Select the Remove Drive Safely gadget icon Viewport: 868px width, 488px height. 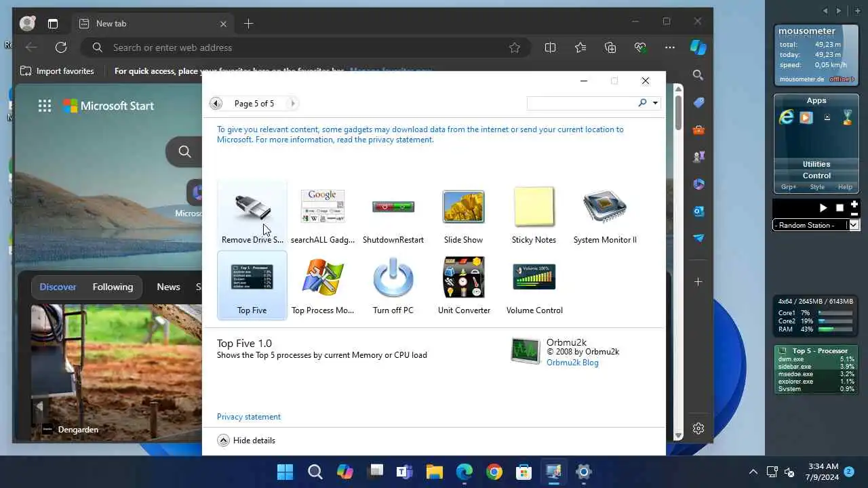(252, 207)
